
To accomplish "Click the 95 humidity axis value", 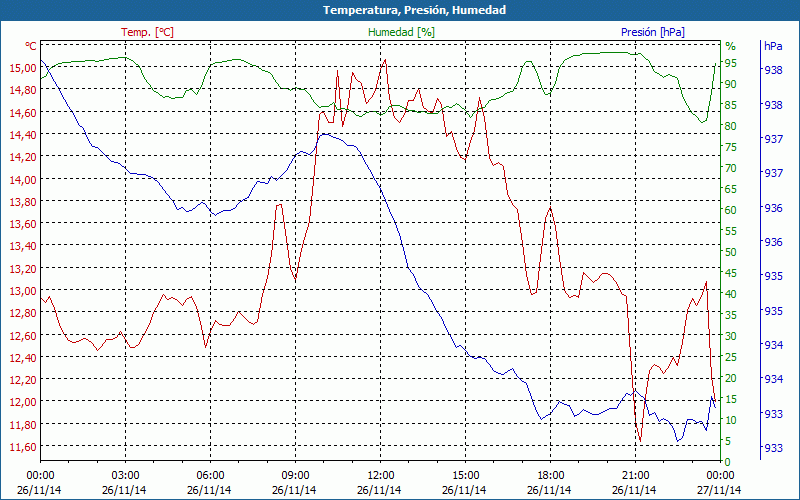I will 731,63.
